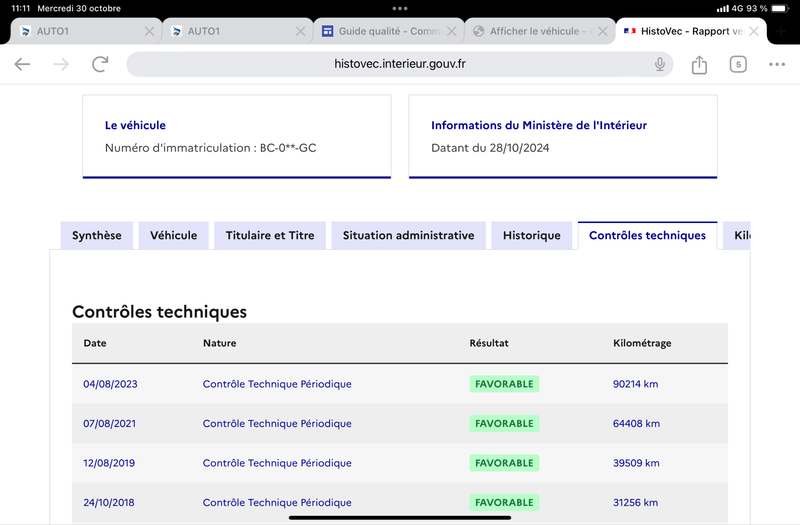The image size is (800, 525).
Task: Open the Titulaire et Titre tab
Action: (270, 236)
